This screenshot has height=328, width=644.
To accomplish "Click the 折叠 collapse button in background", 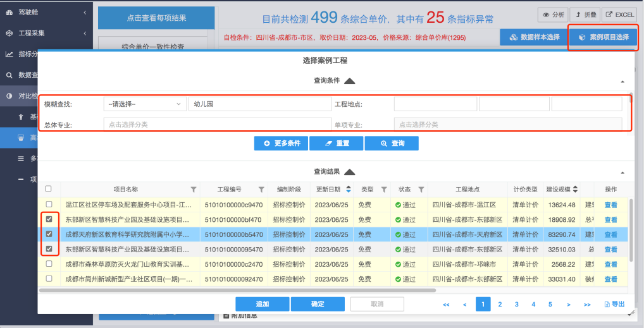I will [x=585, y=15].
